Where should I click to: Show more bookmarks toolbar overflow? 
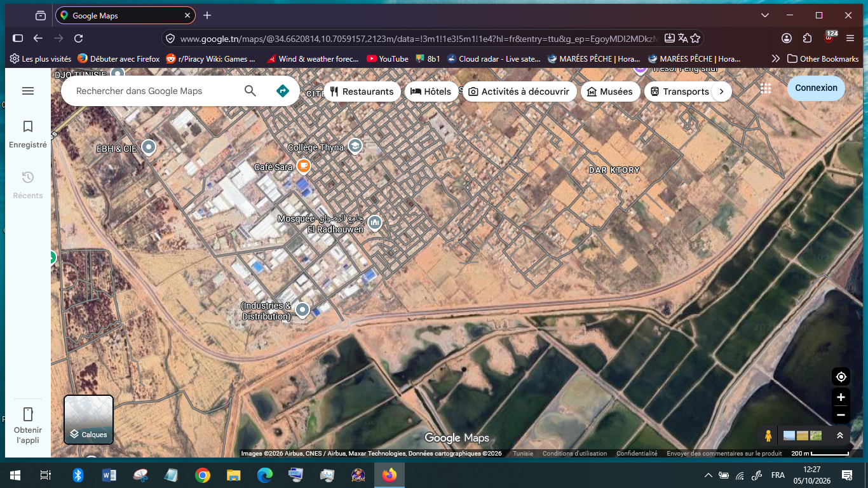tap(775, 58)
